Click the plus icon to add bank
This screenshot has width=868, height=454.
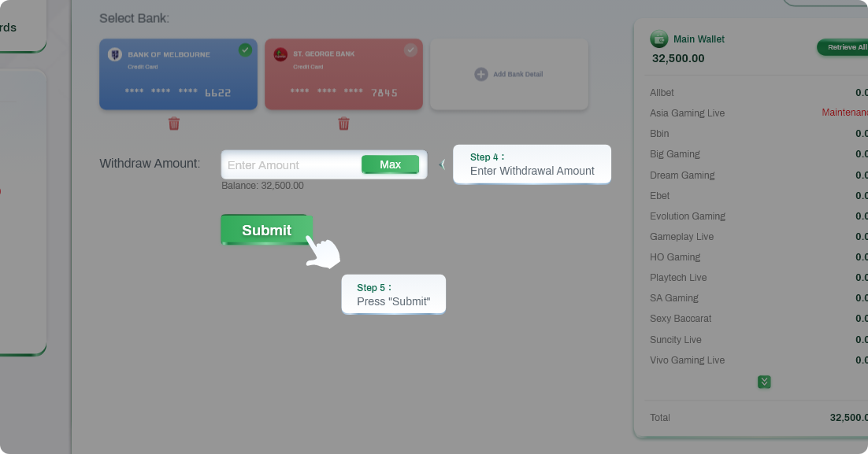pyautogui.click(x=480, y=74)
